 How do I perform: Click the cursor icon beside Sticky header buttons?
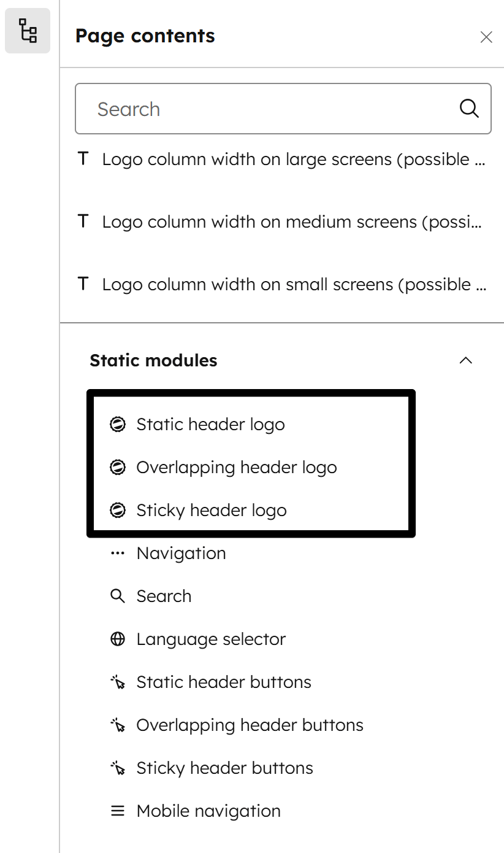[116, 768]
